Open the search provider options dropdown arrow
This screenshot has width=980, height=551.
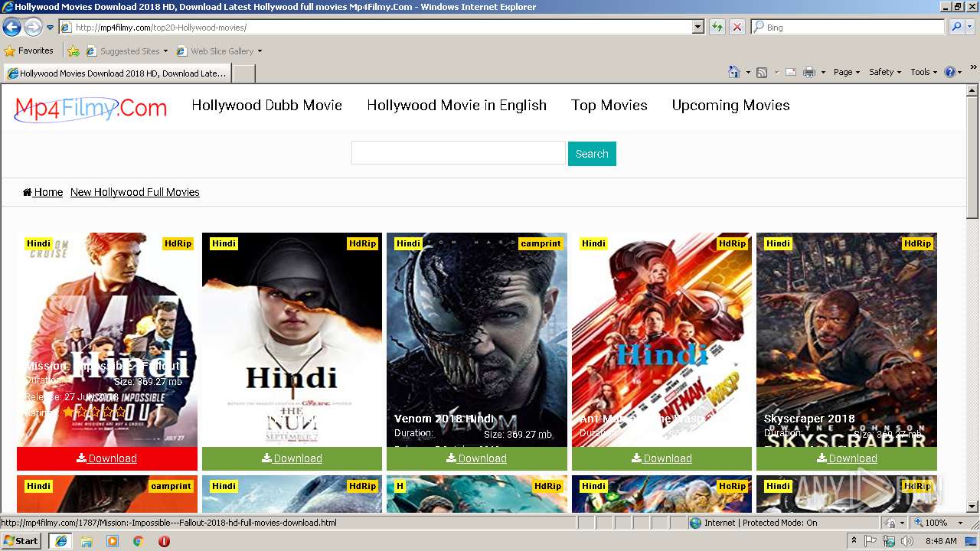[970, 27]
